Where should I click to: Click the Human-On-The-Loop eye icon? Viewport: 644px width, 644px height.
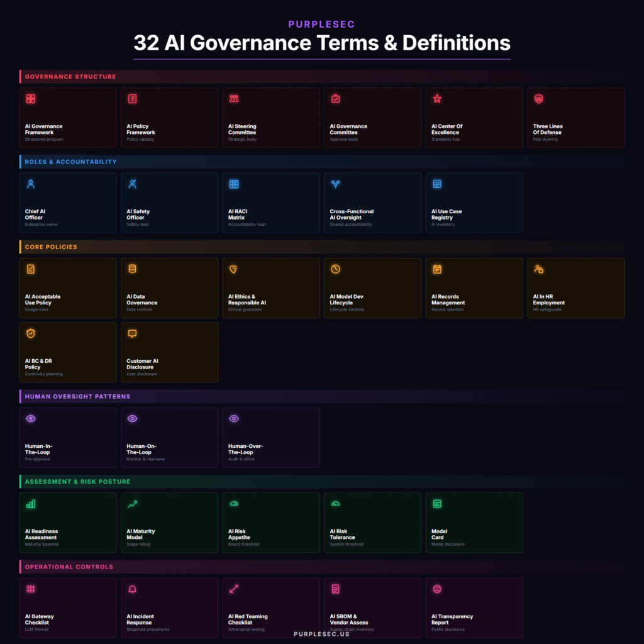132,418
